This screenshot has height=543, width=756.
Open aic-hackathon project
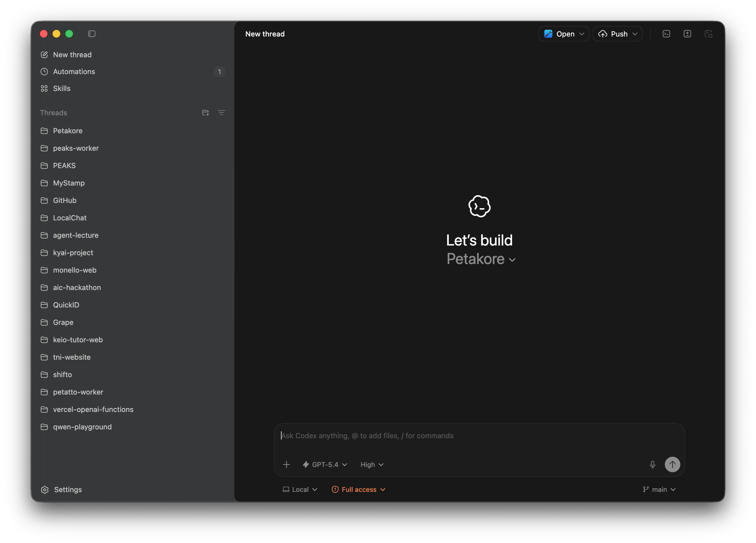[133, 287]
